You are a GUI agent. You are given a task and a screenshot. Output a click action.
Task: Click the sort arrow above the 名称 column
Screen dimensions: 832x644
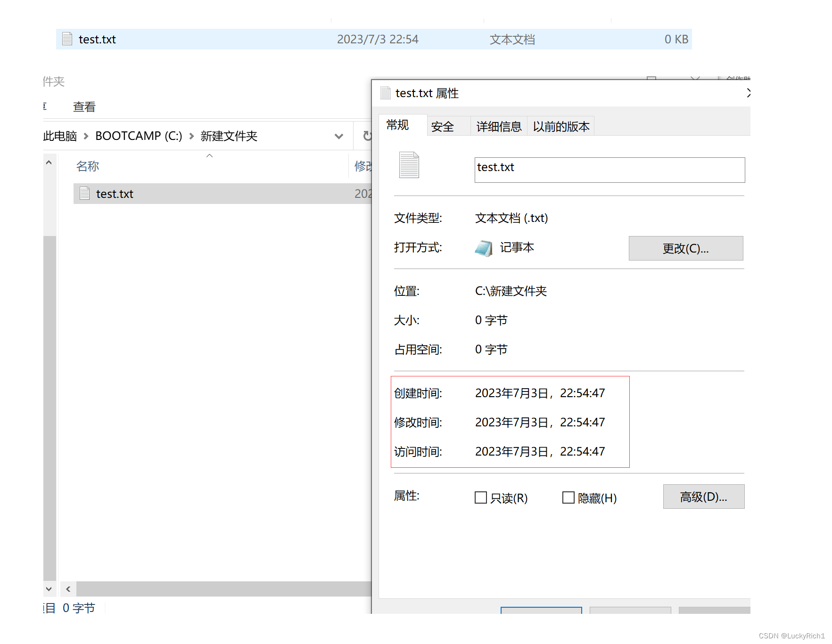[210, 155]
